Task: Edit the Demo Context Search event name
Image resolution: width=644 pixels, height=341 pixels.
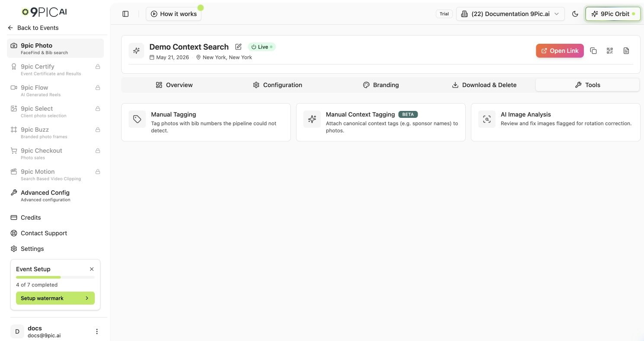Action: point(238,47)
